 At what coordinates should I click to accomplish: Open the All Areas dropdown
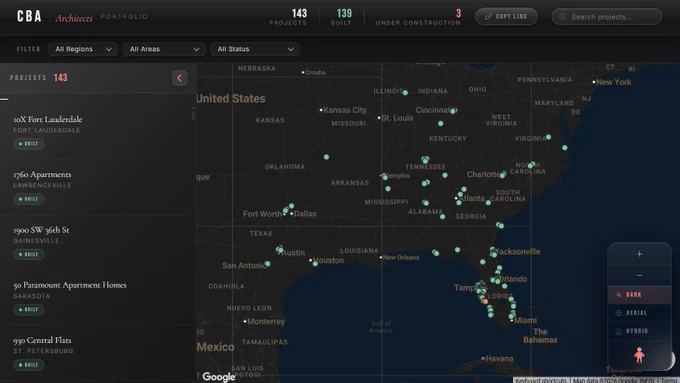(x=163, y=49)
